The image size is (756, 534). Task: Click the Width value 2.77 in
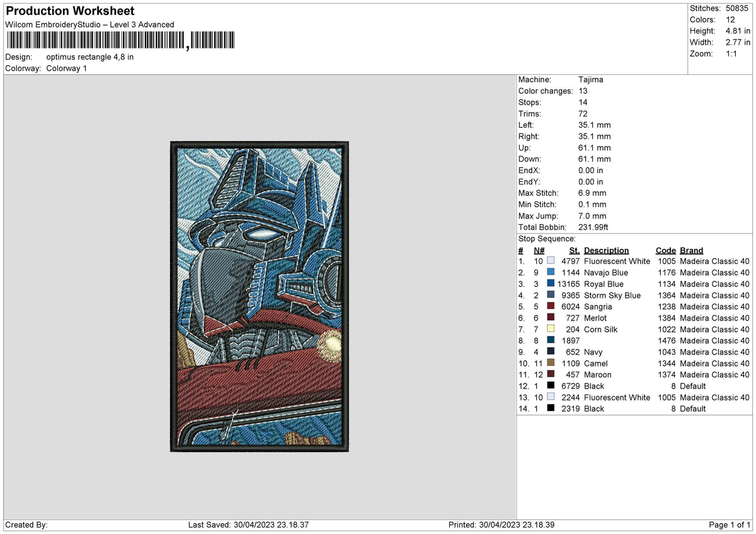click(738, 42)
